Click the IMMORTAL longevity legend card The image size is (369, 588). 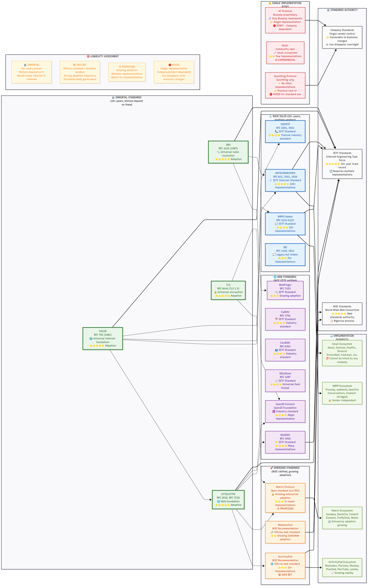32,72
